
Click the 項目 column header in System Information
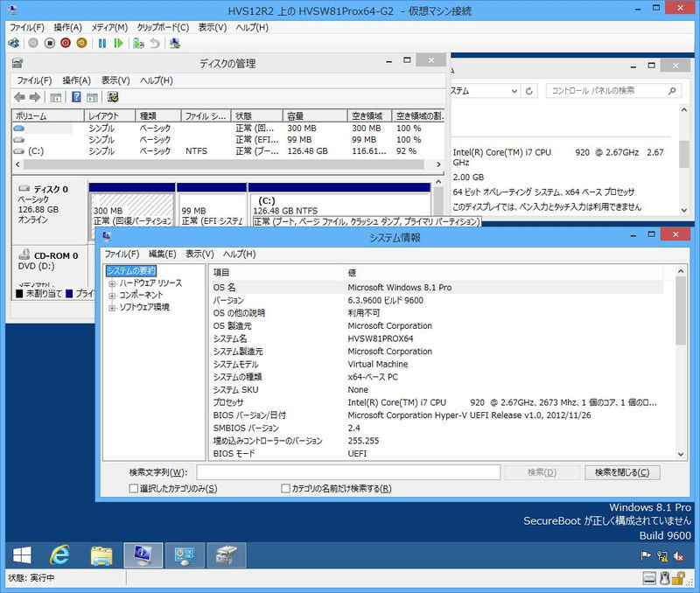(275, 273)
